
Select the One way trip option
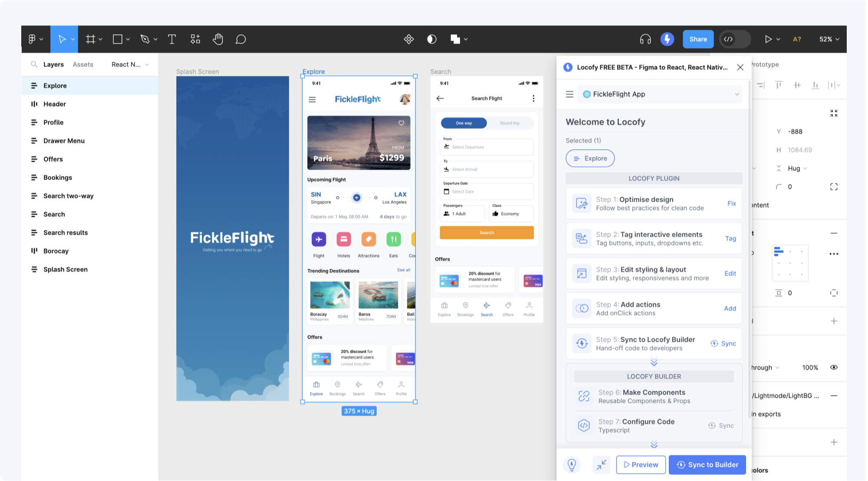tap(464, 123)
